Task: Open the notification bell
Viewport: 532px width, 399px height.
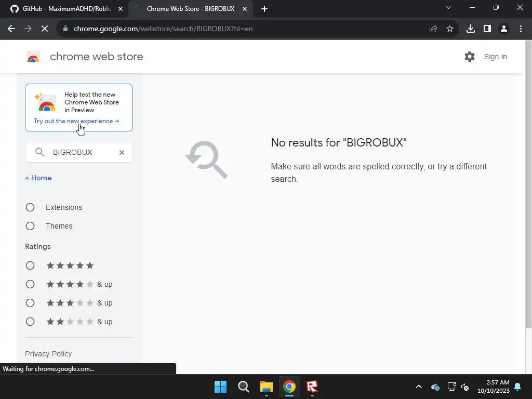Action: coord(518,387)
